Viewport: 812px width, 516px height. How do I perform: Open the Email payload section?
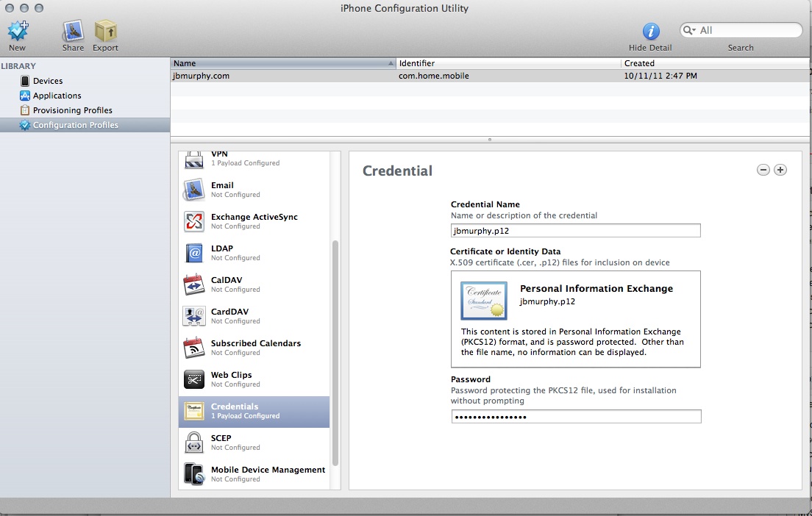[x=254, y=190]
